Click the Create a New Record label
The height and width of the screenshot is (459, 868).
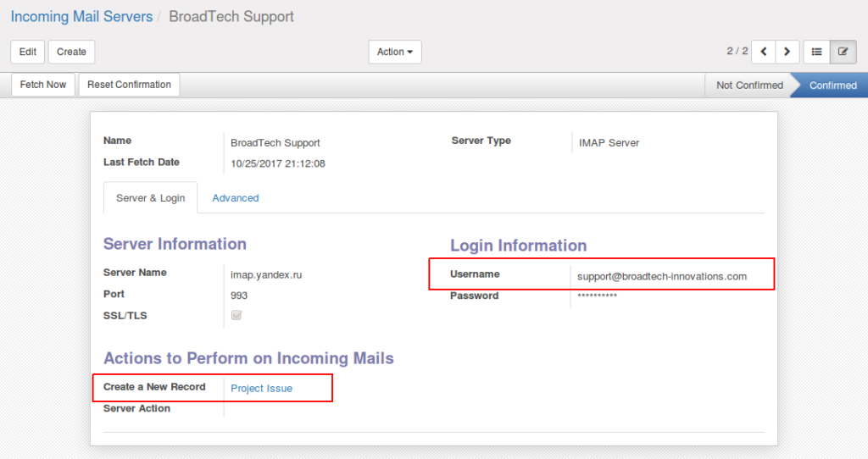click(154, 387)
